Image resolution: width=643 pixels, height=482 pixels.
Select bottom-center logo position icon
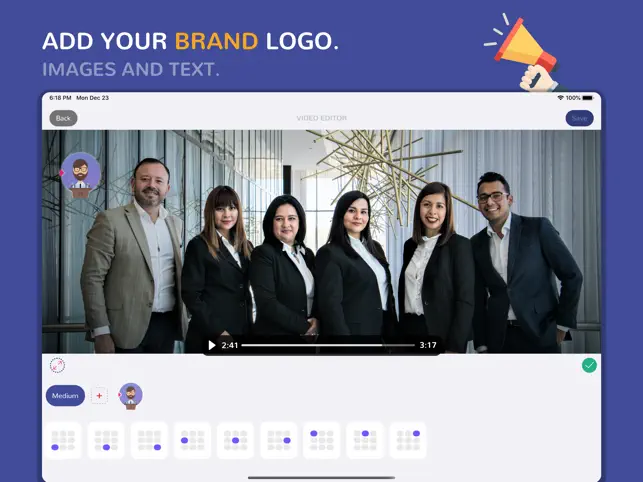pos(106,441)
